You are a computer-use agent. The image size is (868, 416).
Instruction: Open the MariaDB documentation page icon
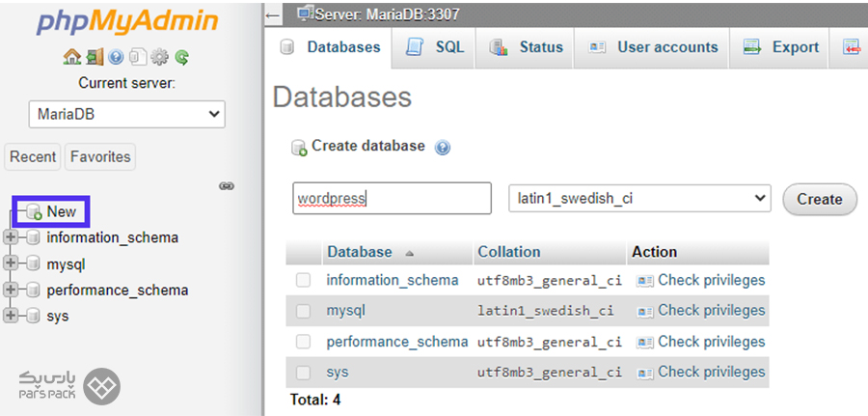pos(137,57)
